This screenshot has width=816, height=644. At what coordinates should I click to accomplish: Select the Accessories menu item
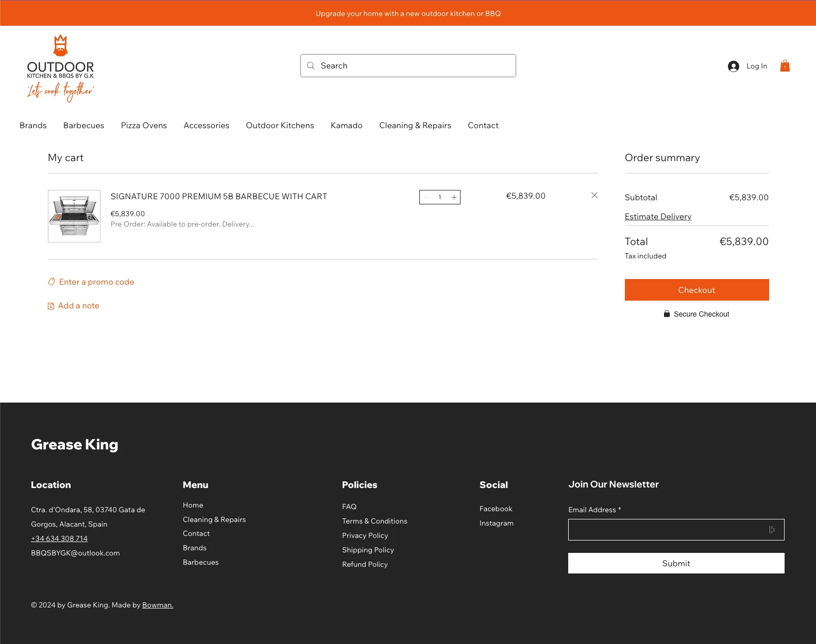tap(206, 126)
